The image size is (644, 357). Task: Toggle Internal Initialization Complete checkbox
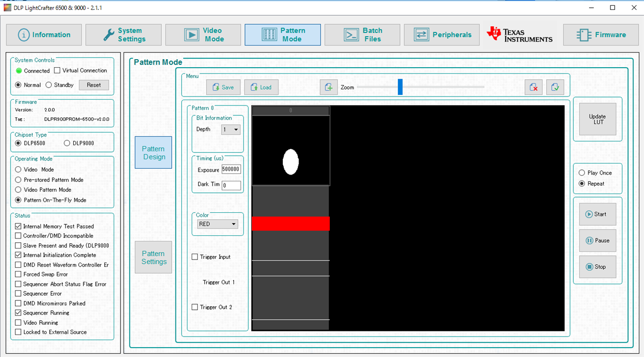coord(18,255)
